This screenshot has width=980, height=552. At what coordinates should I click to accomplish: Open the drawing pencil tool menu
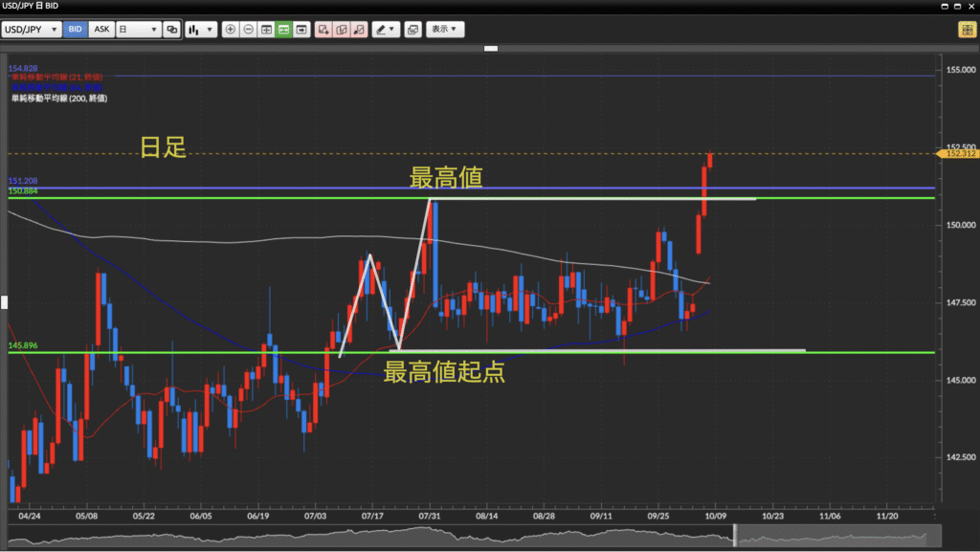(386, 30)
